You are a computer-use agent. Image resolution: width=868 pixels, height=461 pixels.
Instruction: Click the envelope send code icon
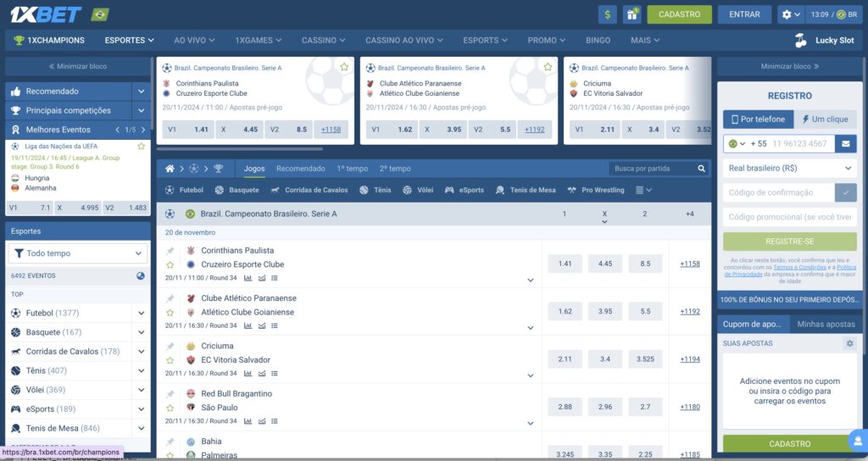tap(845, 144)
